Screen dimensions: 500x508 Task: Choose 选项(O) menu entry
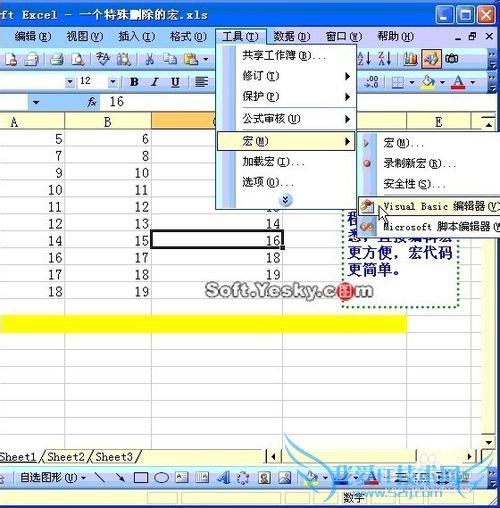[286, 182]
